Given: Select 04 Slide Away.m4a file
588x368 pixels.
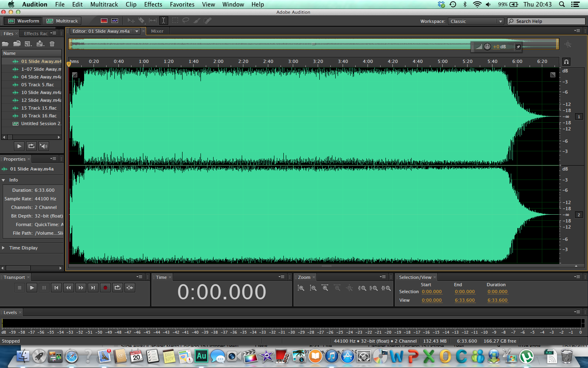Looking at the screenshot, I should (31, 77).
